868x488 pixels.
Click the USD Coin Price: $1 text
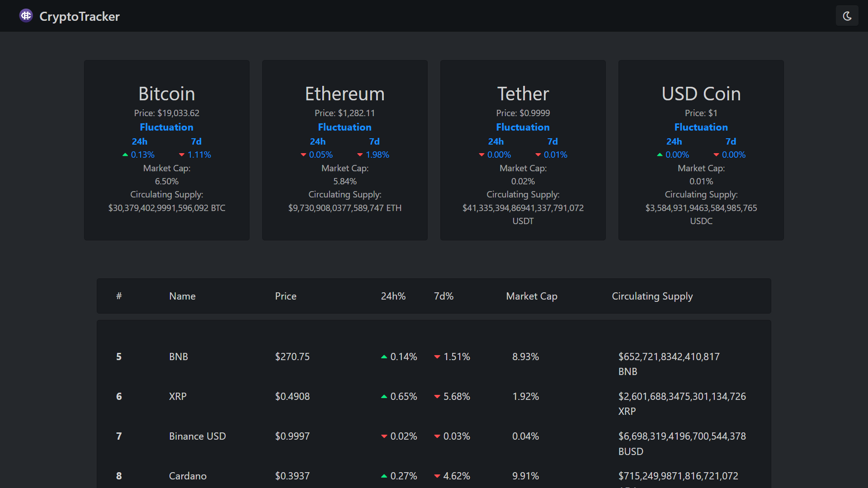click(x=701, y=113)
